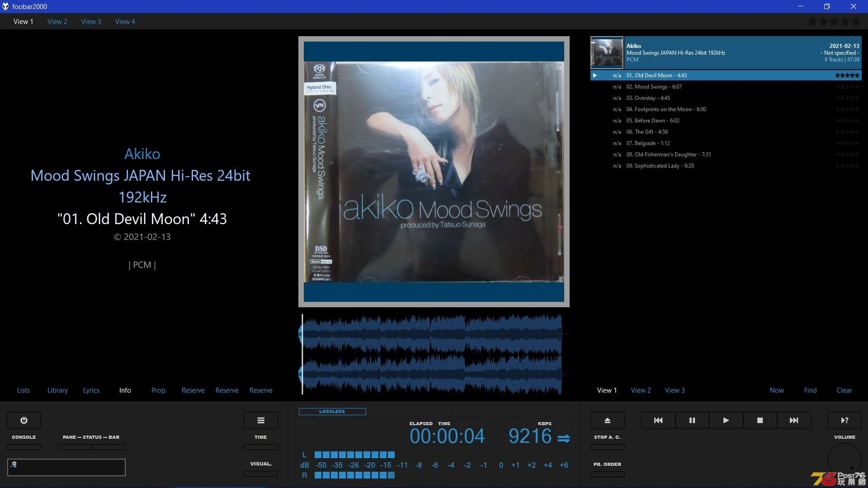Click the kbps arrow indicator icon
Viewport: 868px width, 488px height.
pos(563,438)
